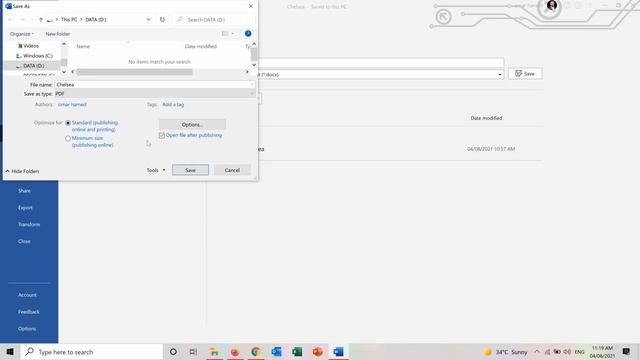The image size is (640, 360).
Task: Open File Explorer from the taskbar
Action: 214,351
